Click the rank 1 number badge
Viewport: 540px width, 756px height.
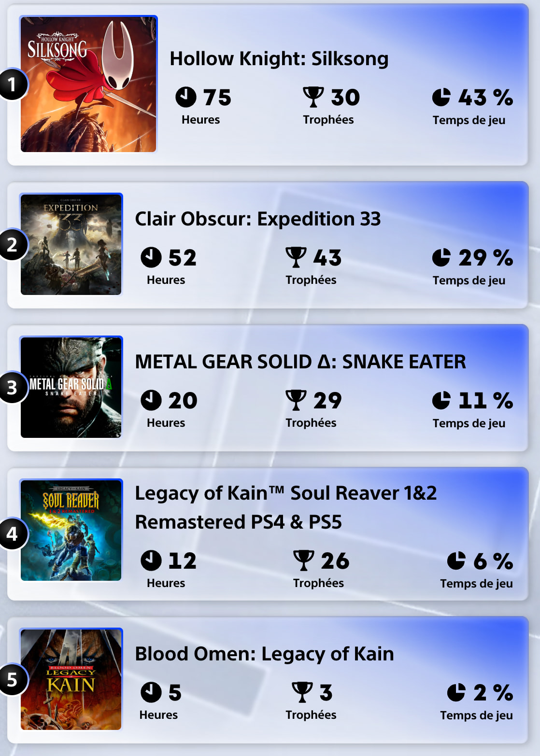coord(12,84)
